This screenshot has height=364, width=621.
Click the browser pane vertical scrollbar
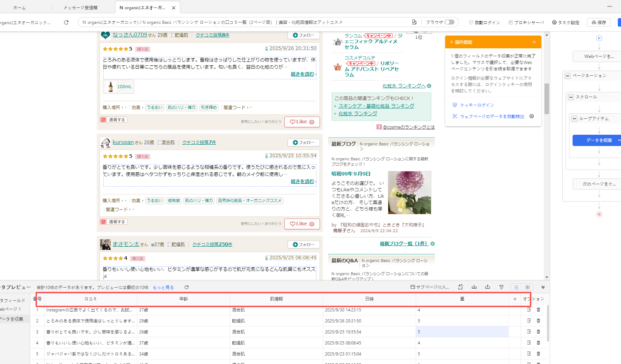click(547, 99)
